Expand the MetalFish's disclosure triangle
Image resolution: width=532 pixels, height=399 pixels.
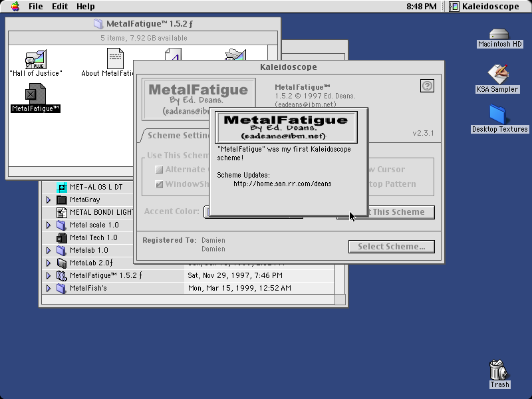coord(48,288)
